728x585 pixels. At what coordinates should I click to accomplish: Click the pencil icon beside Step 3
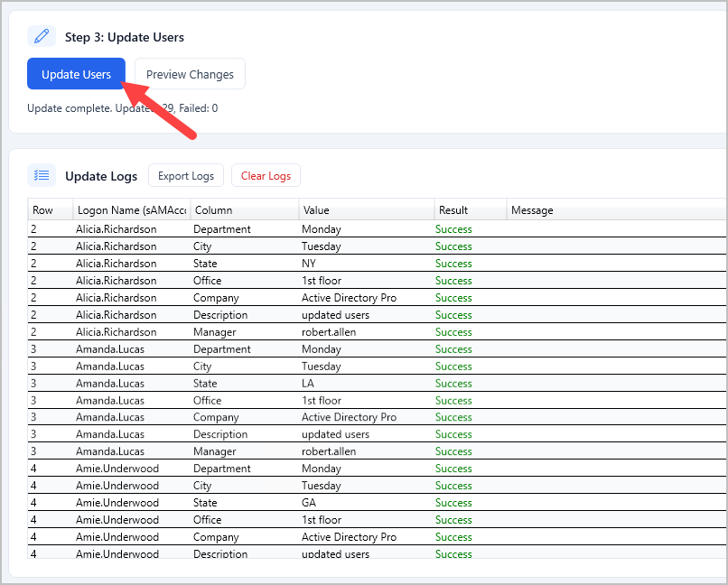[42, 37]
